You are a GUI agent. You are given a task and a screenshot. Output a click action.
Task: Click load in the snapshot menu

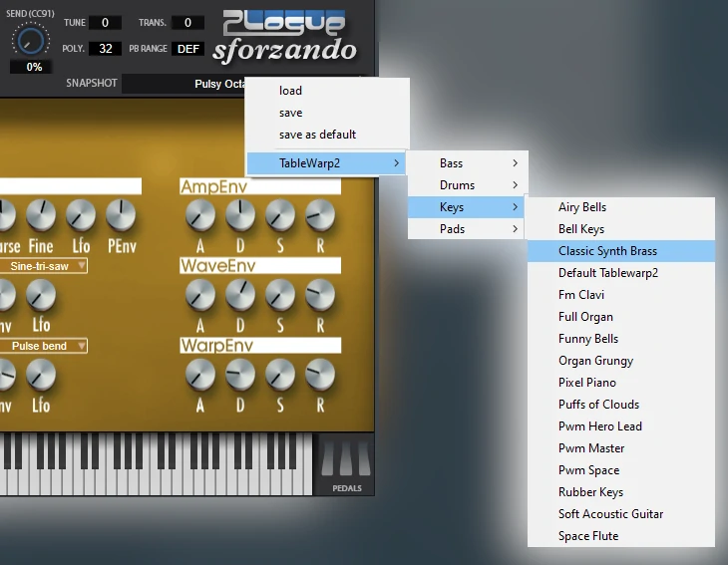290,91
